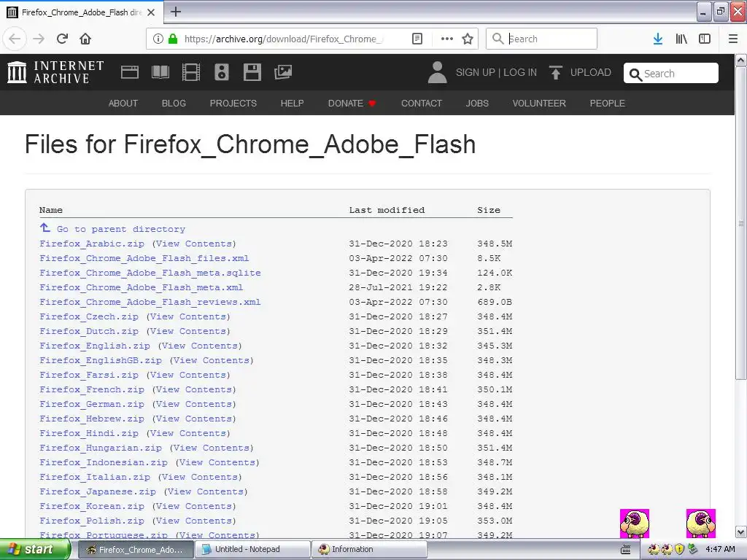Open the Internet Archive audio speaker icon
The height and width of the screenshot is (560, 747).
[x=222, y=72]
